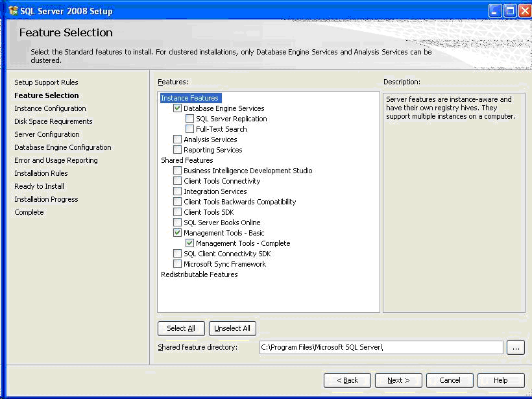Toggle Business Intelligence Development Studio checkbox
This screenshot has width=532, height=399.
pos(177,171)
